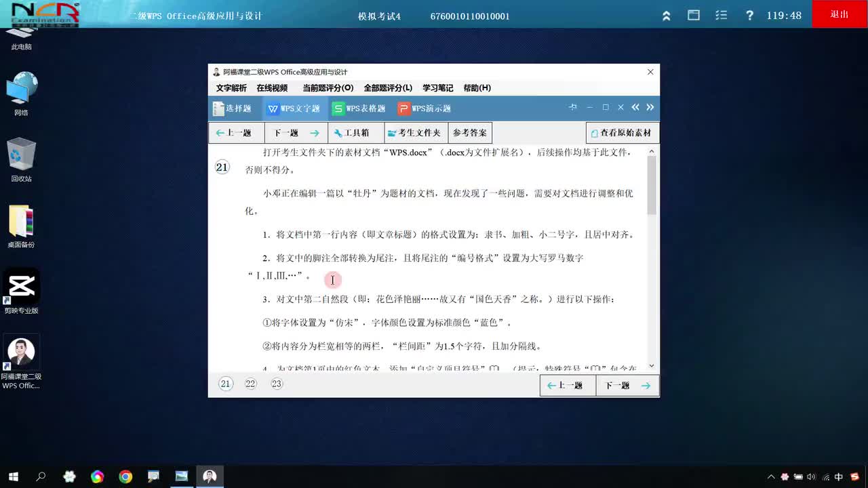868x488 pixels.
Task: Click the double right-arrow icon on blue bar
Action: (650, 107)
